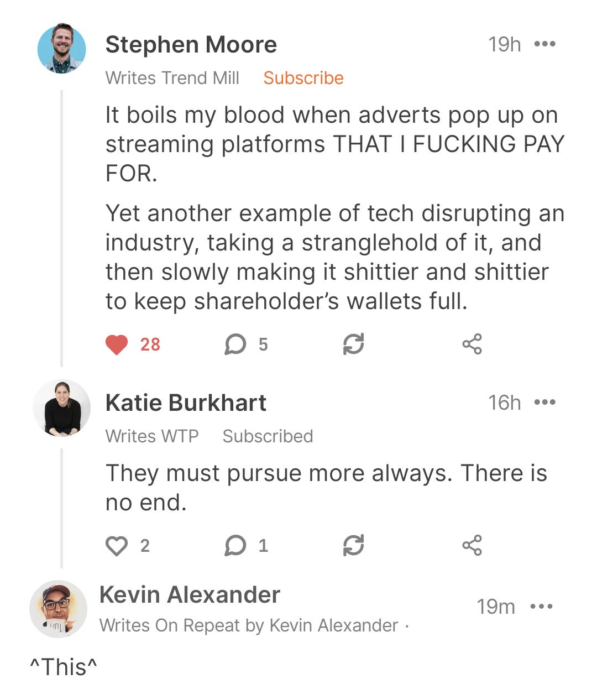Open more options for Stephen Moore's note
The width and height of the screenshot is (597, 700).
[545, 44]
